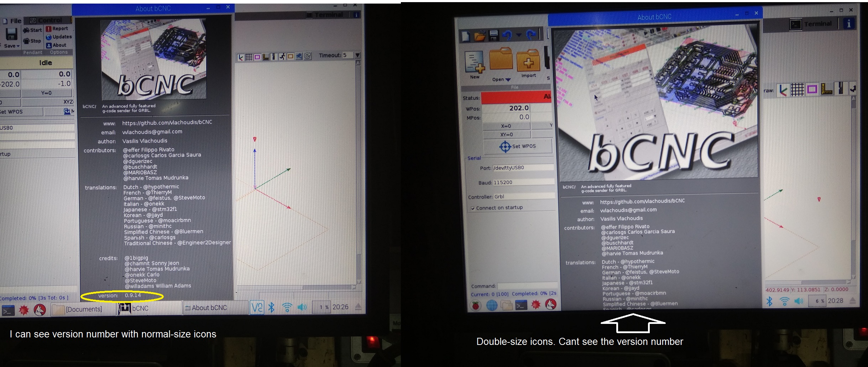Viewport: 868px width, 367px height.
Task: Click the info icon beside left Terminal tab
Action: point(356,15)
